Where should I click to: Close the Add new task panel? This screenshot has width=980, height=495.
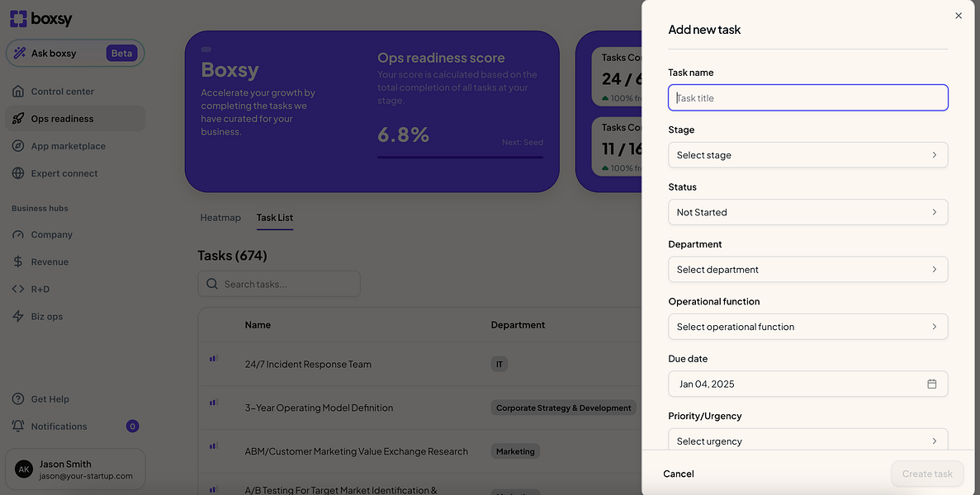click(x=959, y=16)
